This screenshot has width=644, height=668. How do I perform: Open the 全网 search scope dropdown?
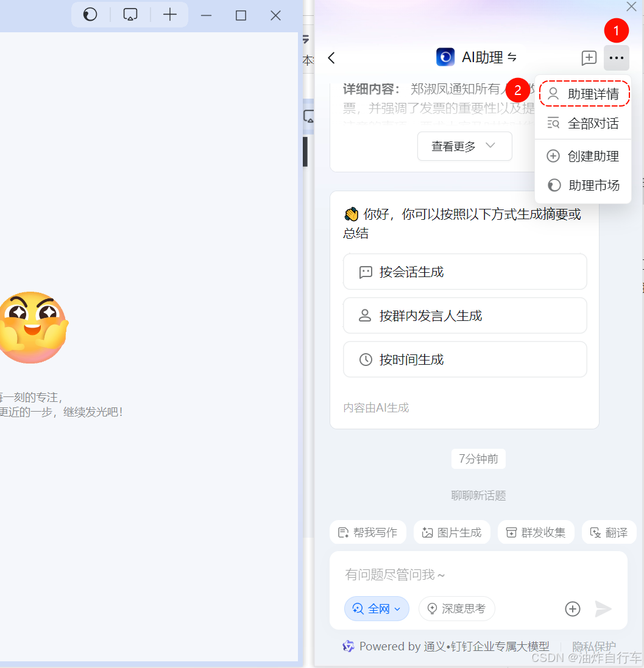pos(377,609)
